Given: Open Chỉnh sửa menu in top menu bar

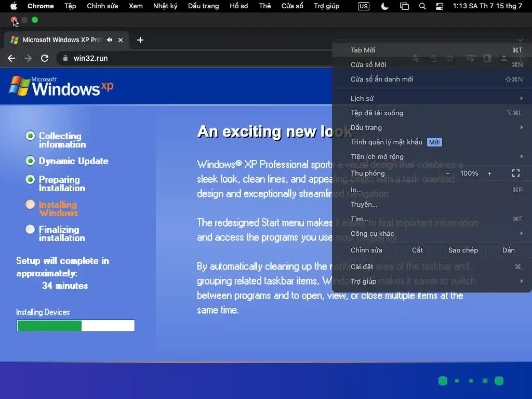Looking at the screenshot, I should 102,6.
